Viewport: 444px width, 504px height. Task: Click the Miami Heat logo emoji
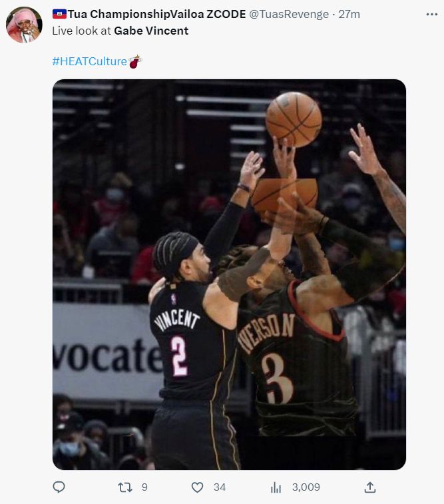[x=135, y=61]
